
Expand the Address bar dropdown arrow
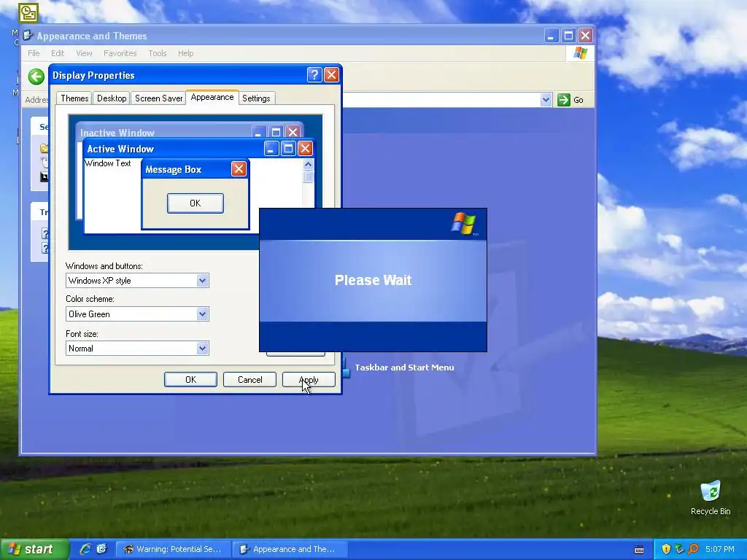[x=546, y=99]
